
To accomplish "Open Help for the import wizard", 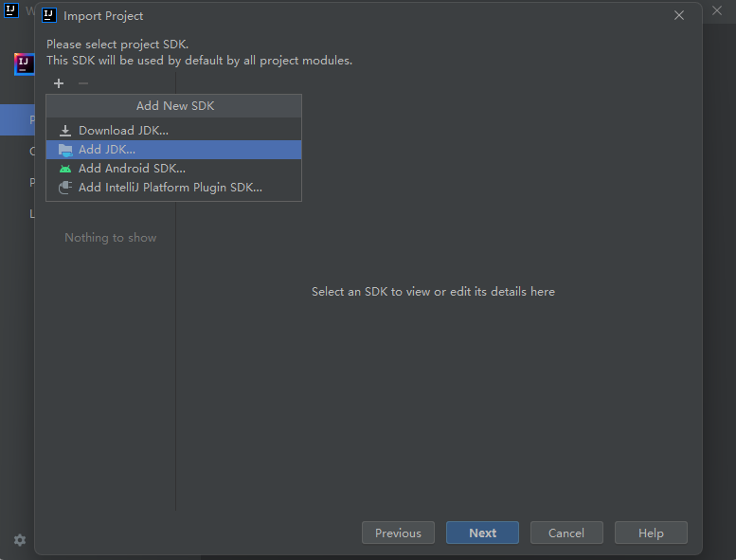I will [x=651, y=533].
